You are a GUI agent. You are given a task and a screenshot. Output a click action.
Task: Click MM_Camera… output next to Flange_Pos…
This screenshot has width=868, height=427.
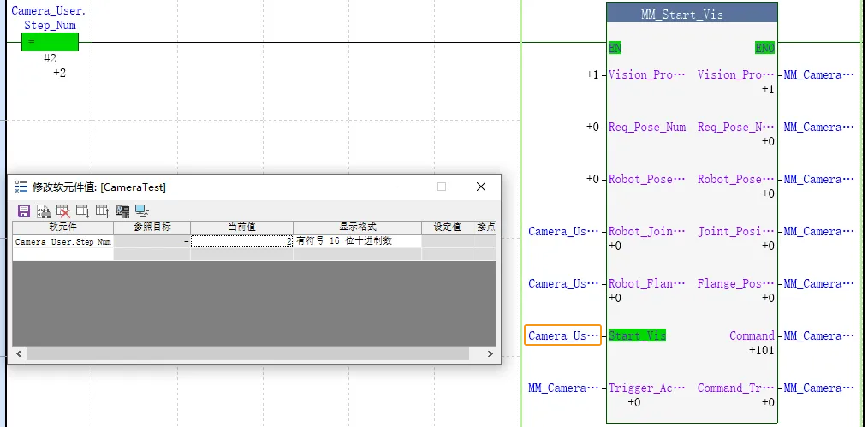coord(818,284)
